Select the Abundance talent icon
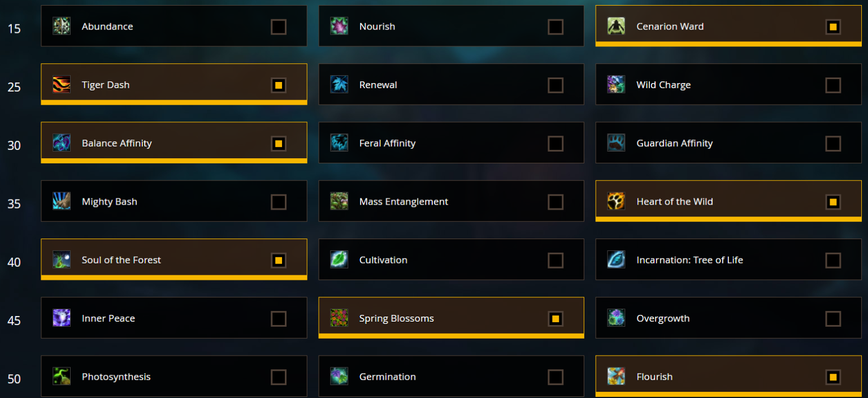Viewport: 868px width, 398px height. point(61,26)
